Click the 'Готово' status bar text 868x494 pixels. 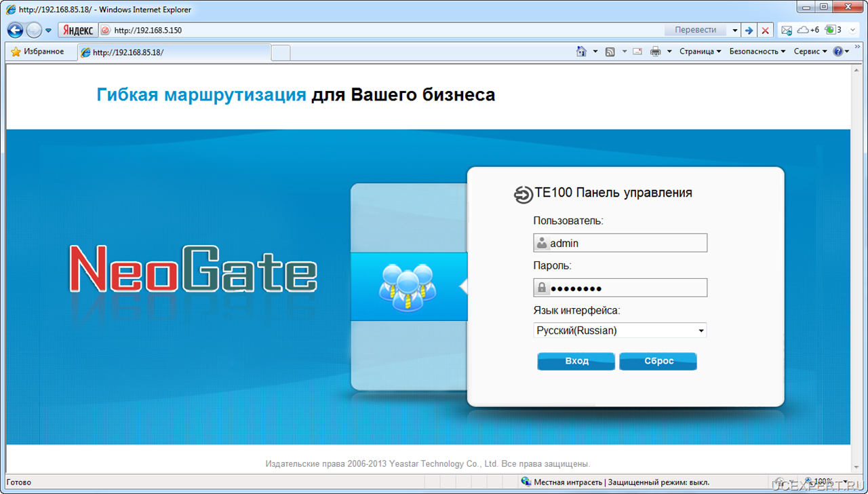tap(19, 482)
